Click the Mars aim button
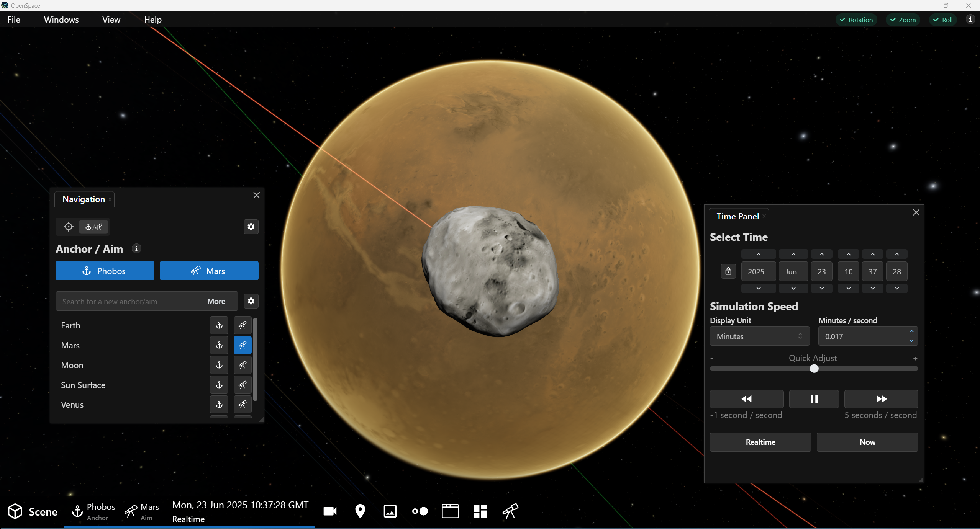 [209, 271]
